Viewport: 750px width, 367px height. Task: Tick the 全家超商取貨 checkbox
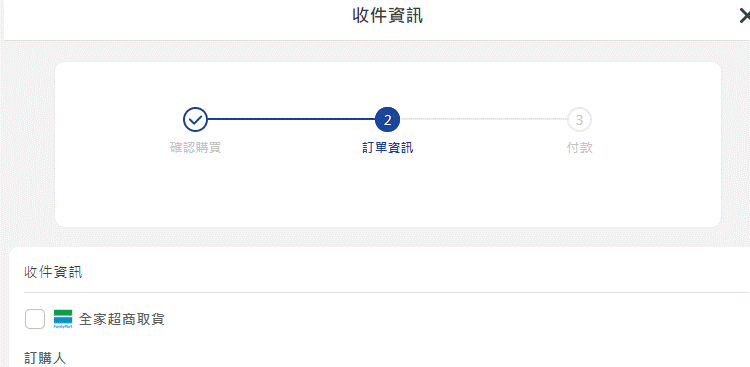pyautogui.click(x=35, y=319)
